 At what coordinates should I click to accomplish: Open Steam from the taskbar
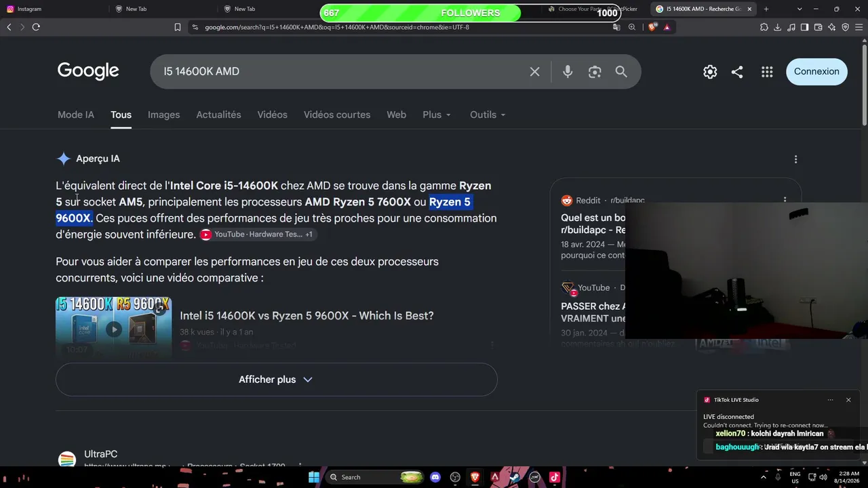tap(515, 477)
